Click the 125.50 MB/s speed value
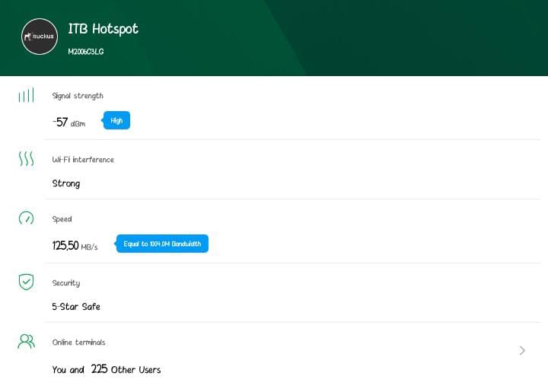This screenshot has height=392, width=548. (75, 245)
